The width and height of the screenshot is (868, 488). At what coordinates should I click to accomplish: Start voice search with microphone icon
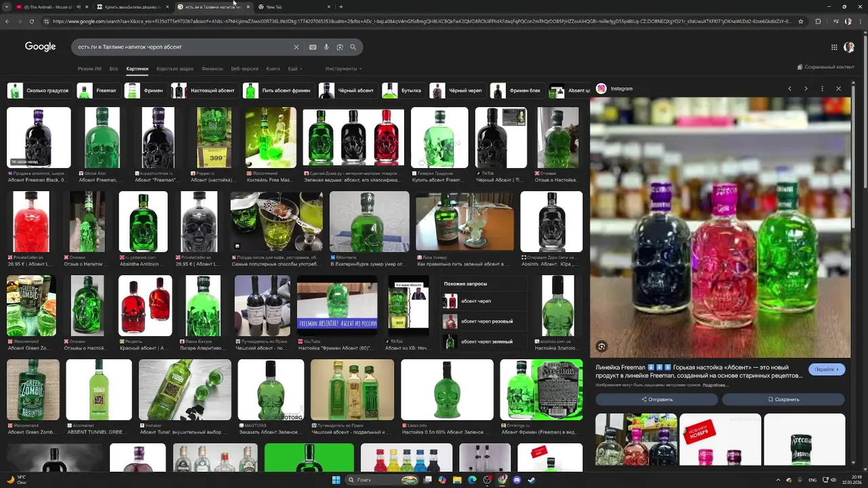click(x=326, y=47)
